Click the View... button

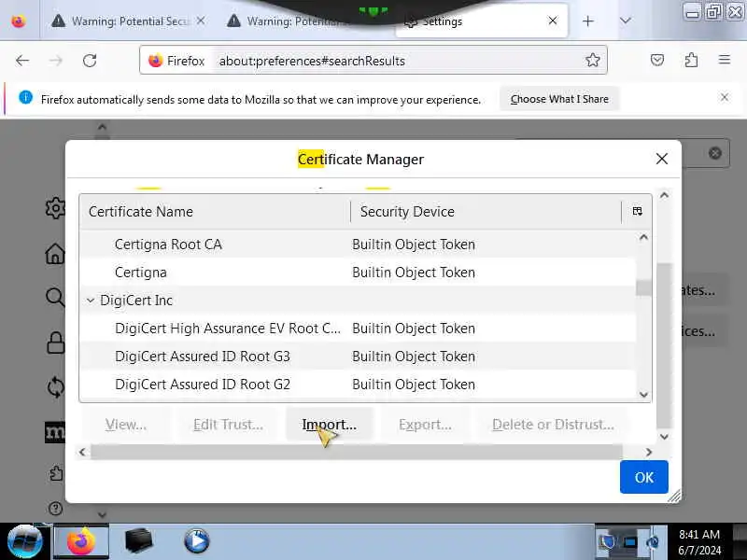pos(126,425)
